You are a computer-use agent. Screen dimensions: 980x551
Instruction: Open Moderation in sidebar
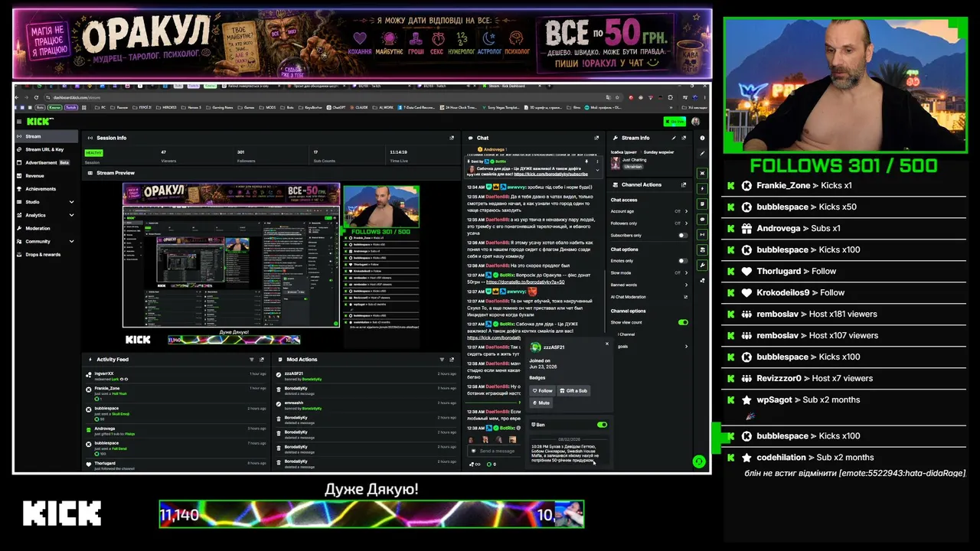click(46, 228)
